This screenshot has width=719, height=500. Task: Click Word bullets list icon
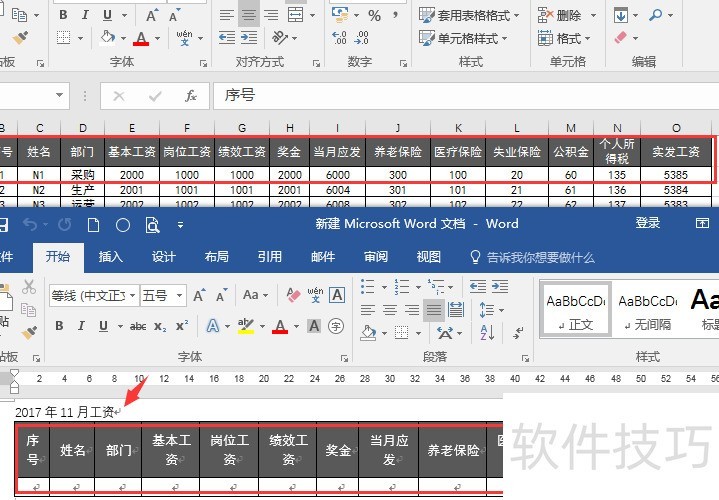click(367, 287)
